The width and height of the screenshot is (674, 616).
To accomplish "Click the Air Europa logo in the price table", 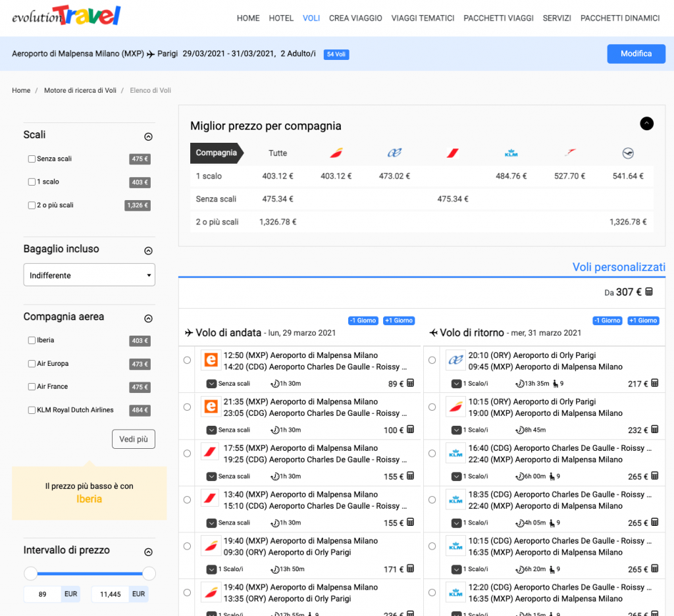I will coord(394,153).
